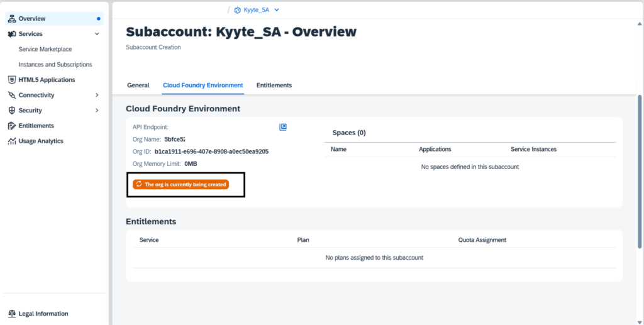Switch to the Entitlements tab
The width and height of the screenshot is (644, 325).
click(x=274, y=85)
